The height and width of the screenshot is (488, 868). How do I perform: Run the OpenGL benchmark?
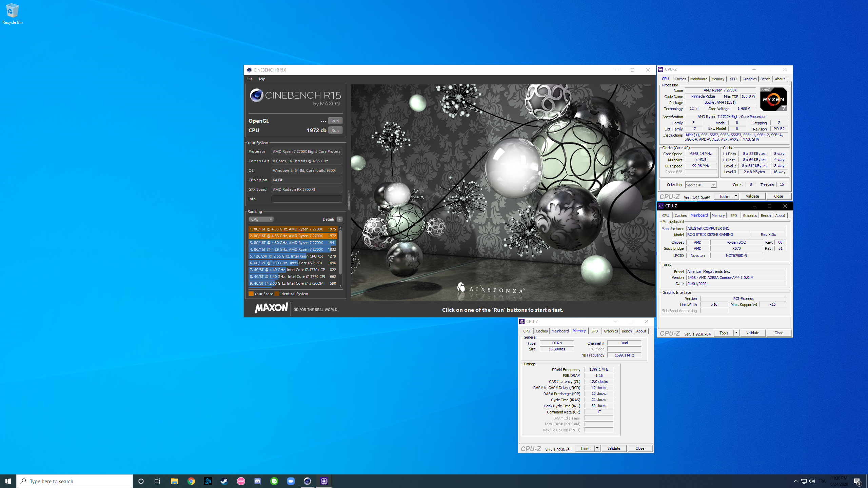335,121
